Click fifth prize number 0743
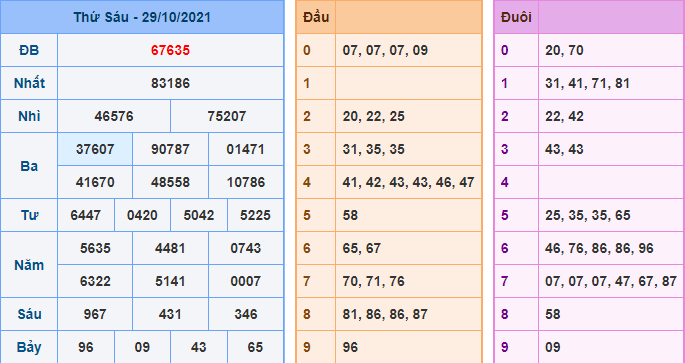Image resolution: width=685 pixels, height=363 pixels. 246,248
